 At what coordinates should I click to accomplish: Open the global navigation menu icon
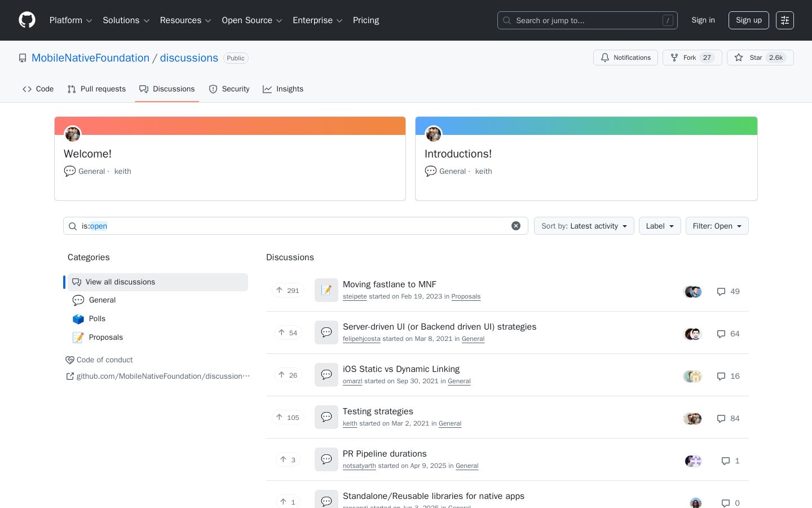[785, 20]
